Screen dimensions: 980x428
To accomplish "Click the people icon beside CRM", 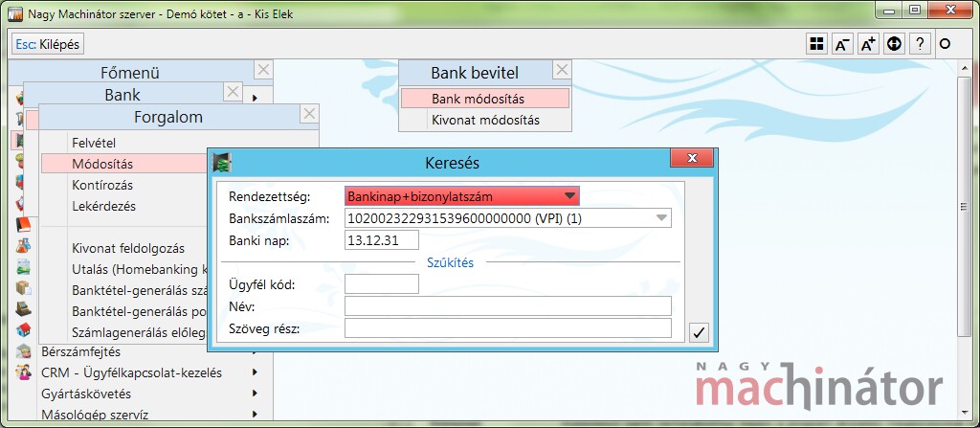I will (24, 372).
